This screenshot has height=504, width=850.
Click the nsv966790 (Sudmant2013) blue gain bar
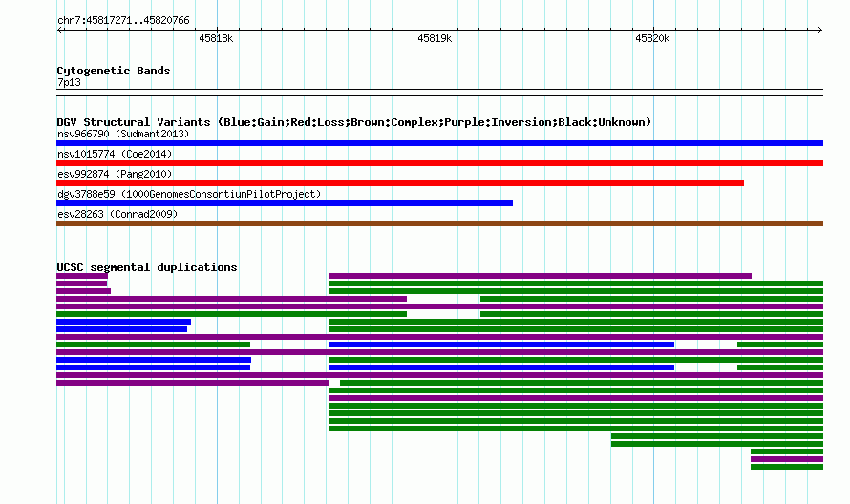pos(439,143)
